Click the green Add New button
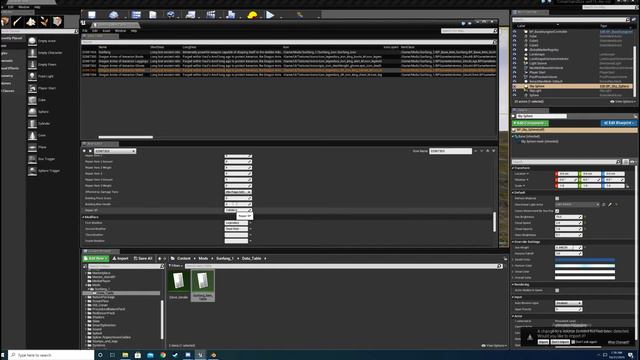This screenshot has height=360, width=640. pyautogui.click(x=96, y=259)
